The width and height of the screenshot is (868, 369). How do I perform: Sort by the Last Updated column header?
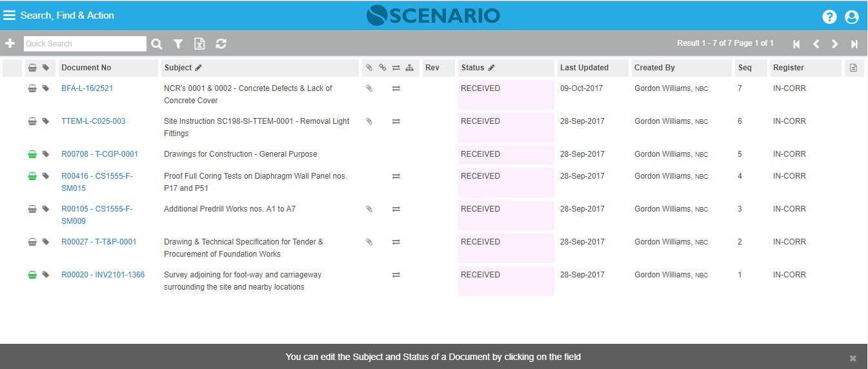pos(584,68)
